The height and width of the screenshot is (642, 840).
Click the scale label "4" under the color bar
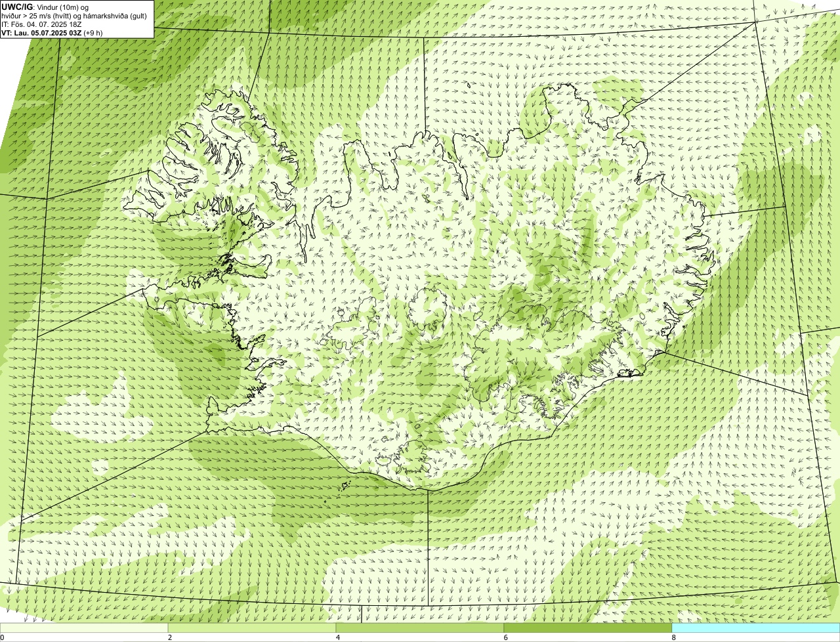338,637
